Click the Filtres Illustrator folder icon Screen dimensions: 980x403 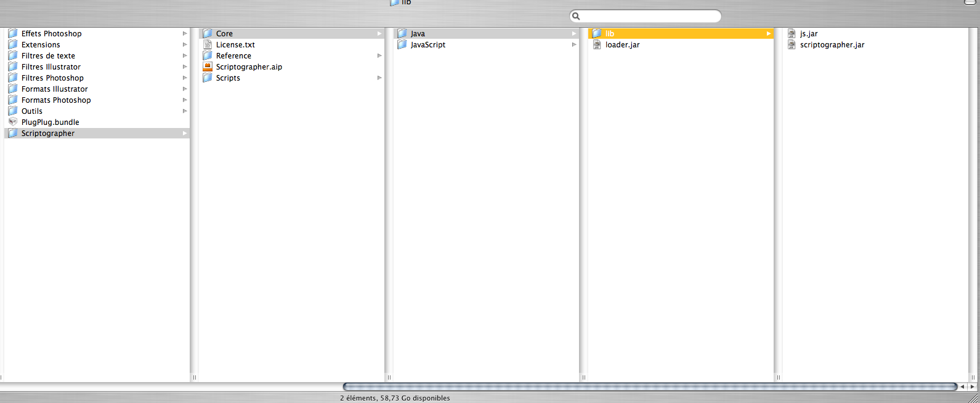[x=12, y=66]
